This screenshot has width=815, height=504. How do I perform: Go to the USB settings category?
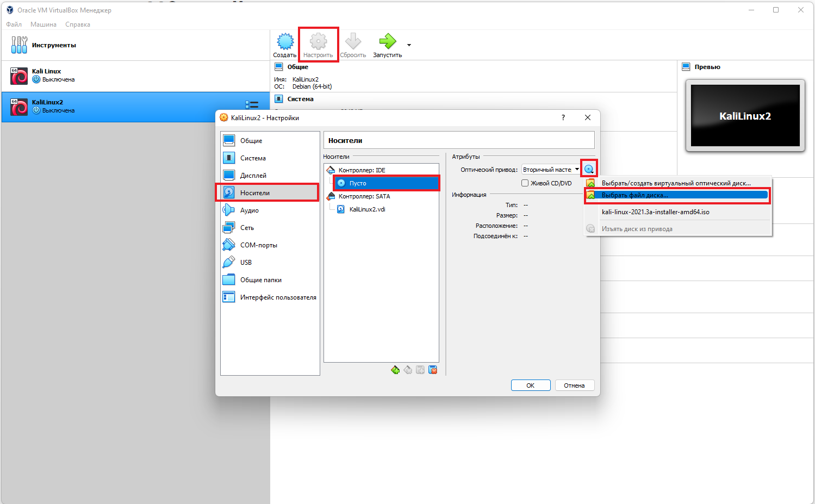pos(270,263)
